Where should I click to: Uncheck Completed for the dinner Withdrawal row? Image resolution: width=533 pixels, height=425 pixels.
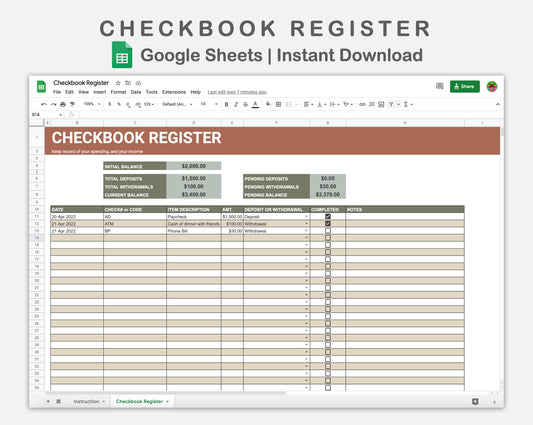[328, 224]
